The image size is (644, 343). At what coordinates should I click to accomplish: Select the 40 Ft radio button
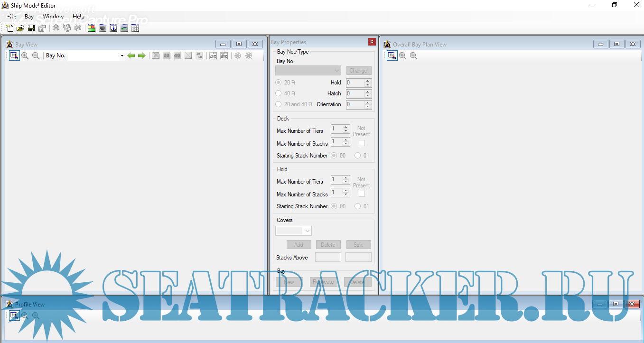279,93
